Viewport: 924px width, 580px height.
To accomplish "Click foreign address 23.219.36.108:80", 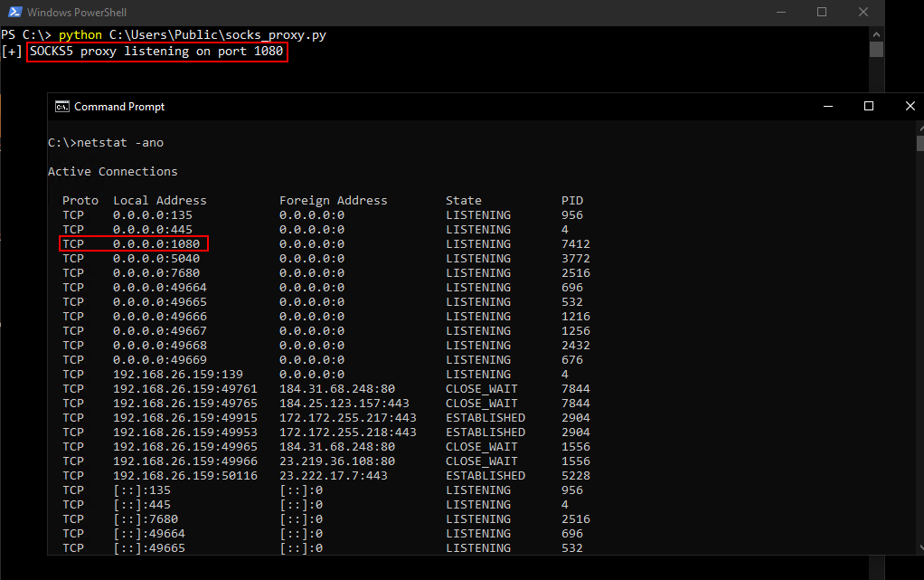I will click(337, 461).
